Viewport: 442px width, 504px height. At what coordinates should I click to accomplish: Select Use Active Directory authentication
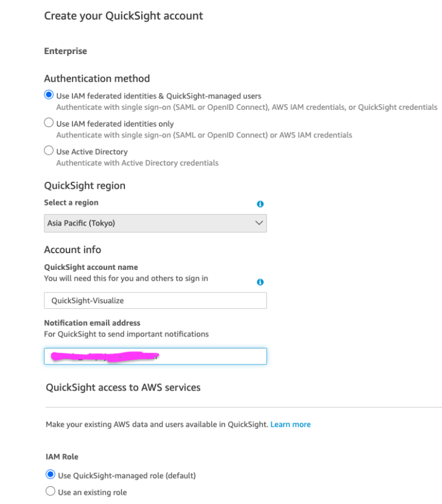click(48, 150)
